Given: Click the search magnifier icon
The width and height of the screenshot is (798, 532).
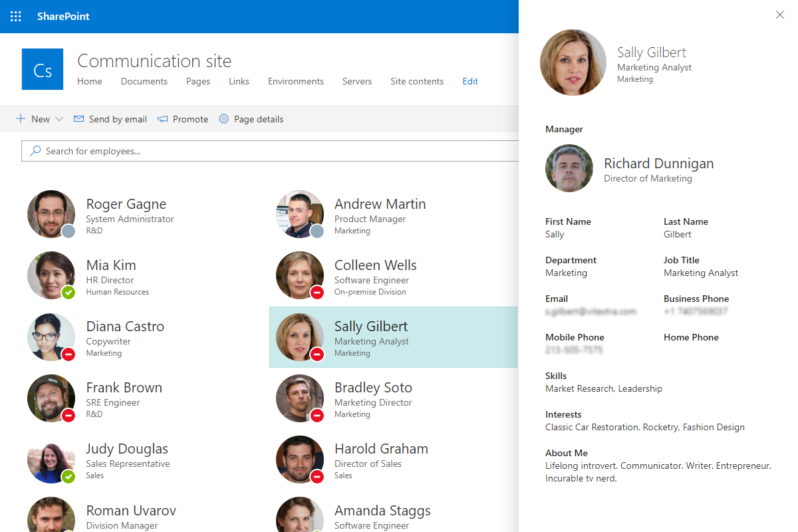Looking at the screenshot, I should tap(35, 151).
